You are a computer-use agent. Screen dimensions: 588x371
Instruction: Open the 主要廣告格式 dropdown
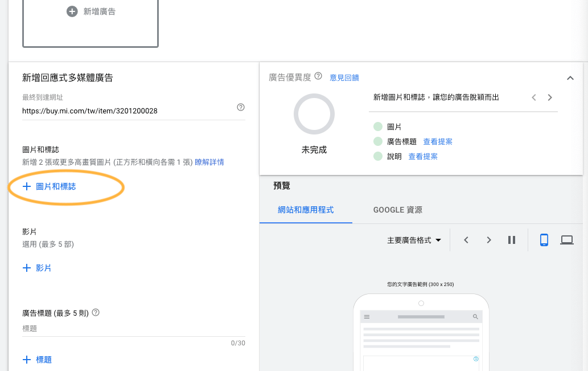[x=414, y=240]
